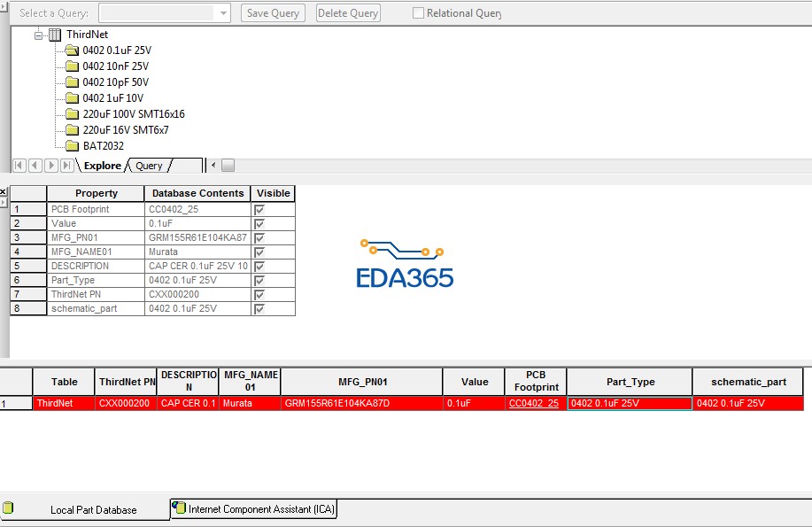This screenshot has height=527, width=812.
Task: Toggle Visible checkbox for schematic_part
Action: [x=259, y=308]
